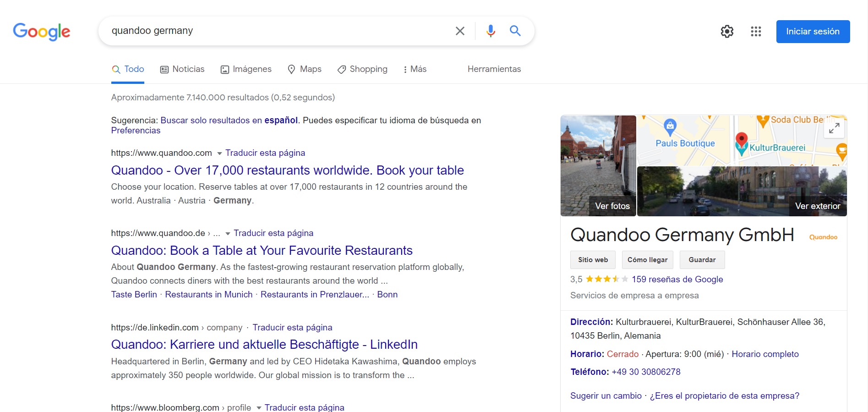Viewport: 868px width, 412px height.
Task: Click the Quandoo Germany GmbH heading
Action: pyautogui.click(x=682, y=235)
